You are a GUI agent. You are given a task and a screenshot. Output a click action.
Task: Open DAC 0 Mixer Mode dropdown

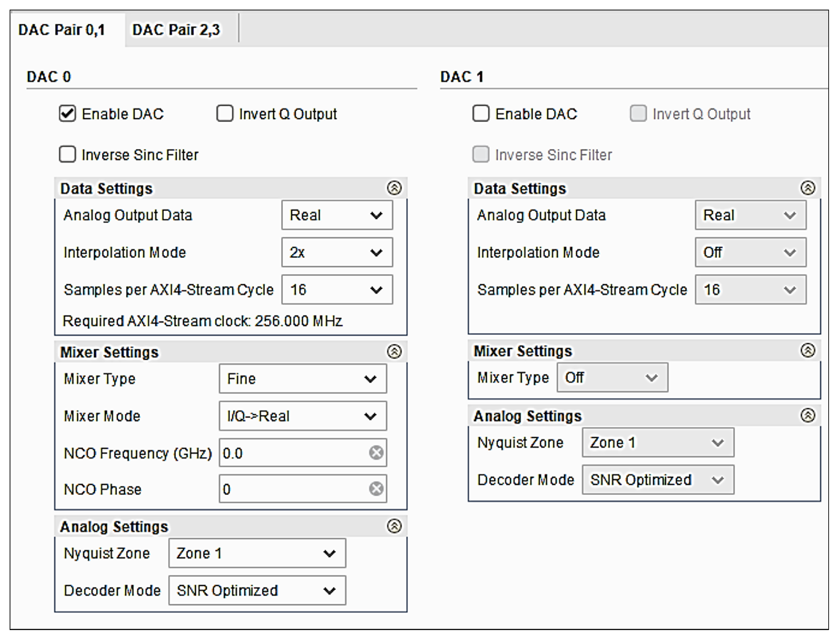coord(303,416)
